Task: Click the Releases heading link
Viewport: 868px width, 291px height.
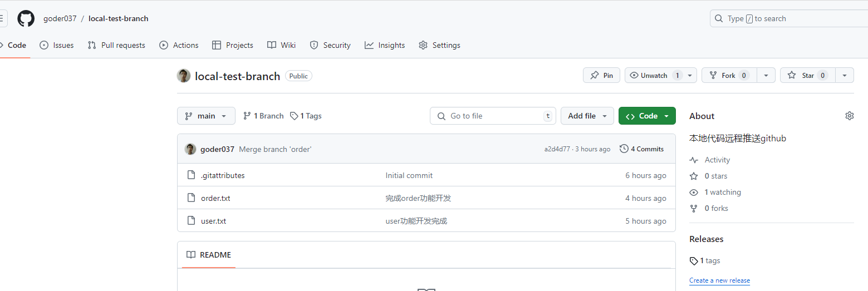Action: [707, 239]
